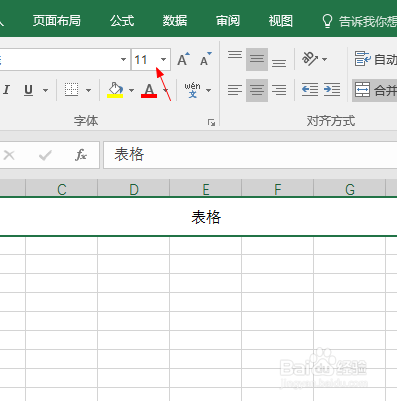
Task: Toggle the wrap text (自动换行) button
Action: [x=375, y=59]
